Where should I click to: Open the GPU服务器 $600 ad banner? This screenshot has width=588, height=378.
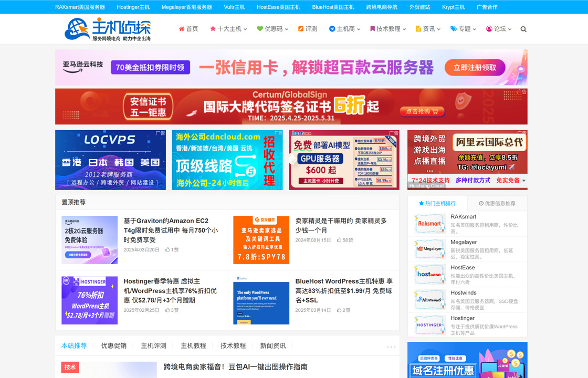click(344, 160)
